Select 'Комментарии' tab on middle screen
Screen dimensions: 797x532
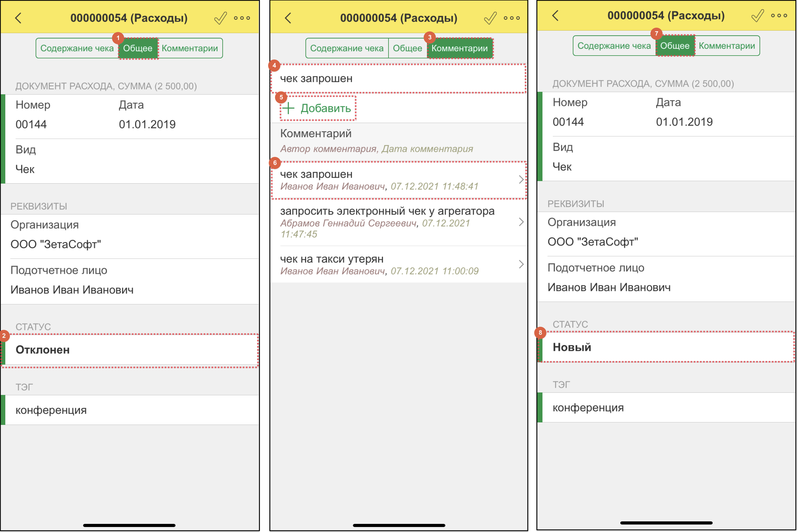460,48
